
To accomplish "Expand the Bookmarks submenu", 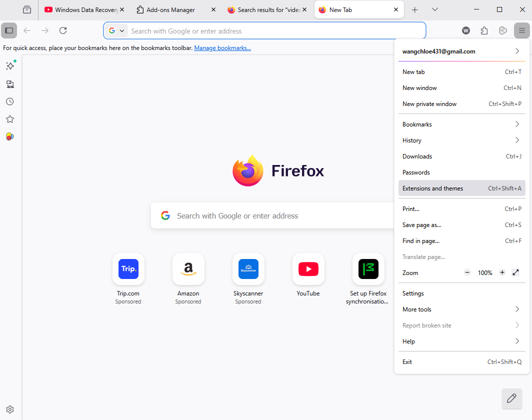I will 461,124.
